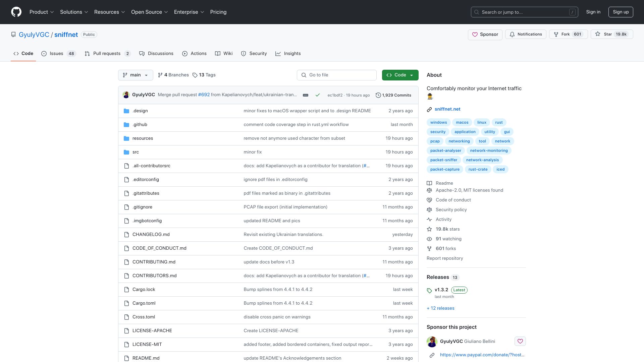The height and width of the screenshot is (362, 644).
Task: Open the .design folder icon
Action: pyautogui.click(x=126, y=111)
